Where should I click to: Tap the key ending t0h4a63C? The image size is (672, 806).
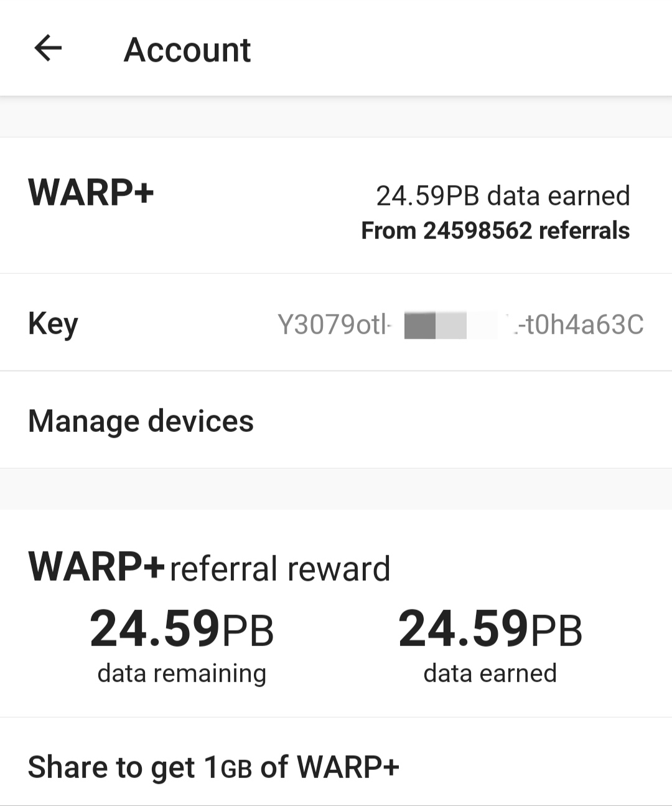point(578,324)
